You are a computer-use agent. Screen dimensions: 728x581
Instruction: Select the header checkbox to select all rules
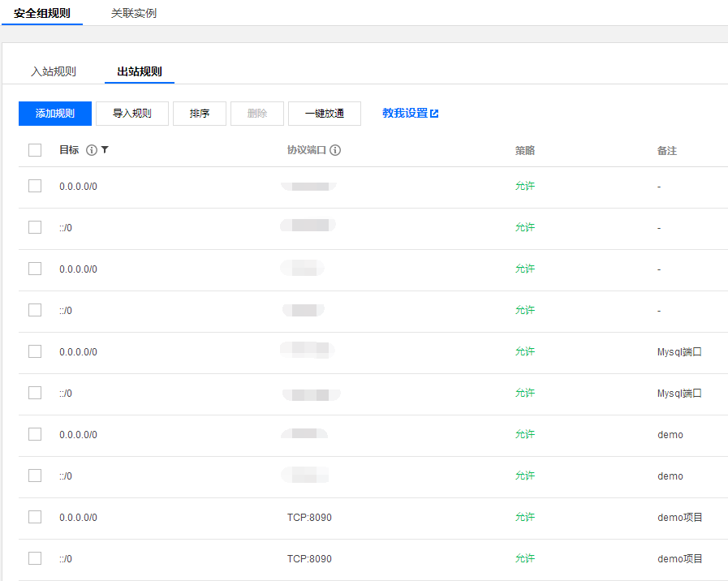pyautogui.click(x=35, y=150)
